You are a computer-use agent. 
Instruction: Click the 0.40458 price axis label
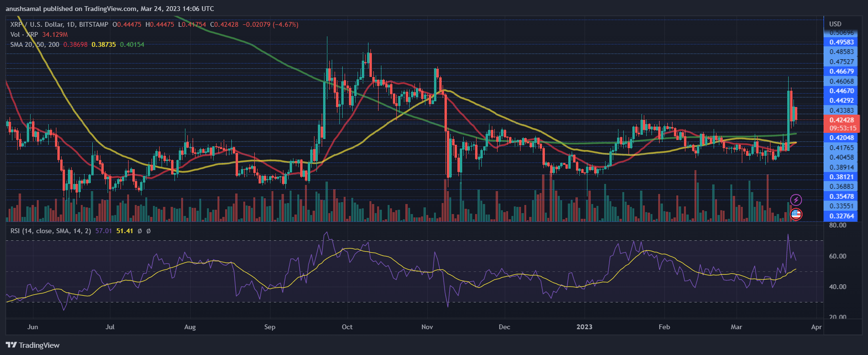coord(842,157)
